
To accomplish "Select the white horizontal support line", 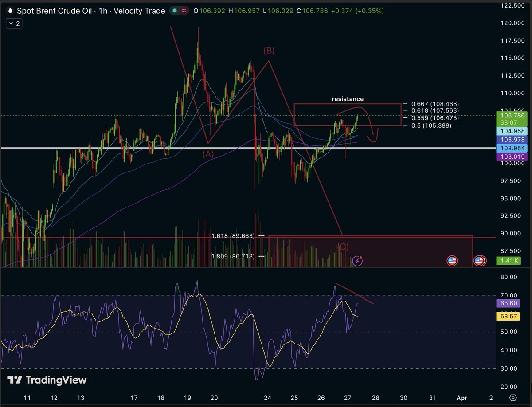I will (247, 148).
